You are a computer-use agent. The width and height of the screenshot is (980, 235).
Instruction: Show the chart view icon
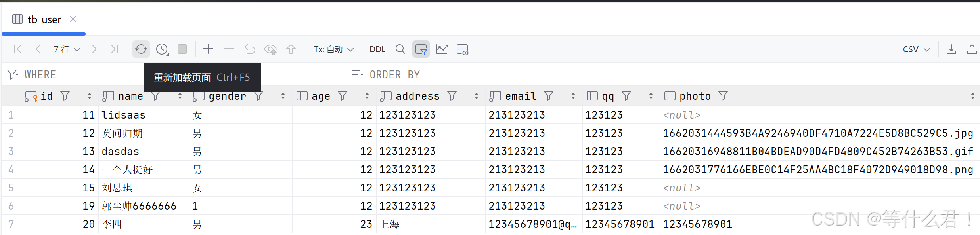[x=442, y=49]
